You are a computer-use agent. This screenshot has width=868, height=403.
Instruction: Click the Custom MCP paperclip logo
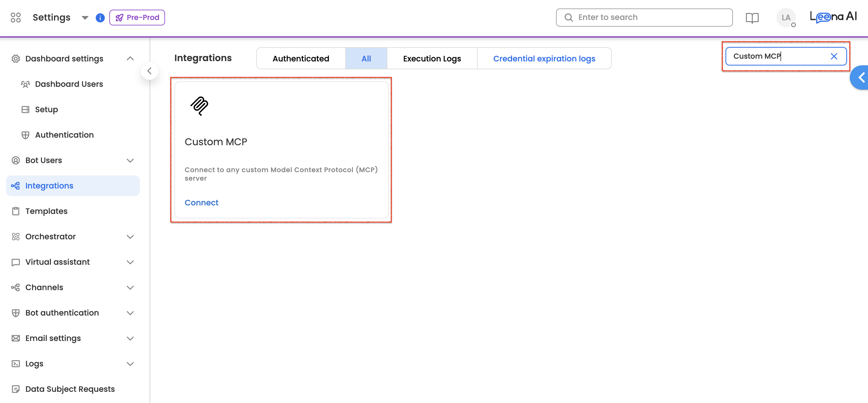click(x=200, y=106)
